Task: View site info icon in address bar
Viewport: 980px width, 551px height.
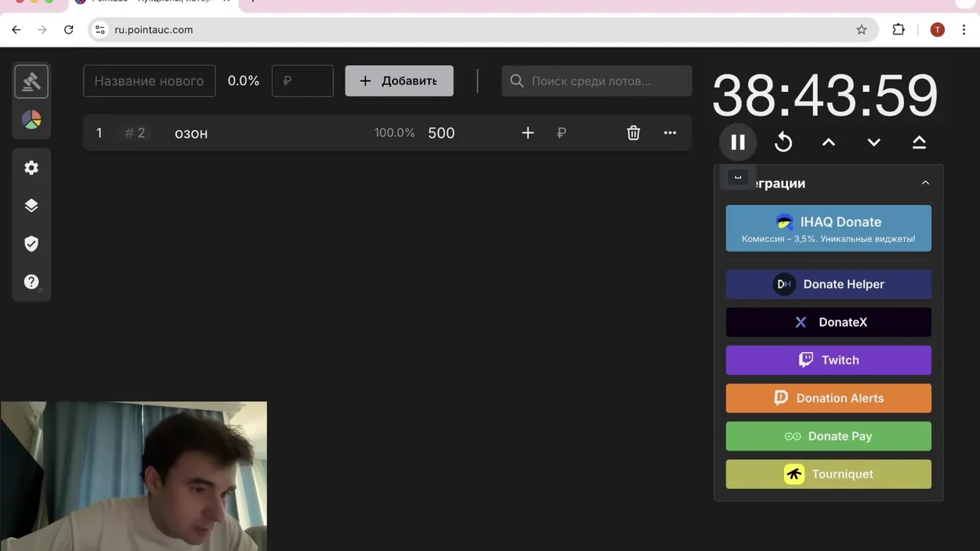Action: click(100, 30)
